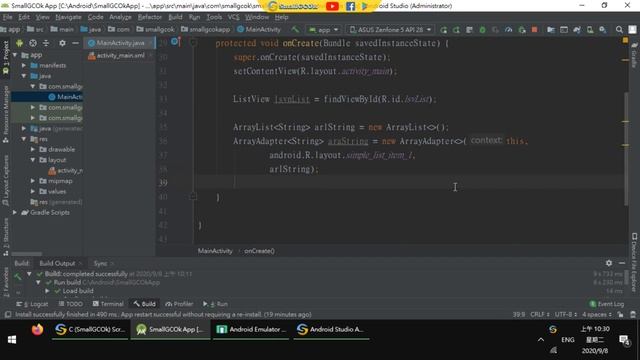Click Collapse All icon in Project panel
This screenshot has width=640, height=360.
pyautogui.click(x=46, y=43)
